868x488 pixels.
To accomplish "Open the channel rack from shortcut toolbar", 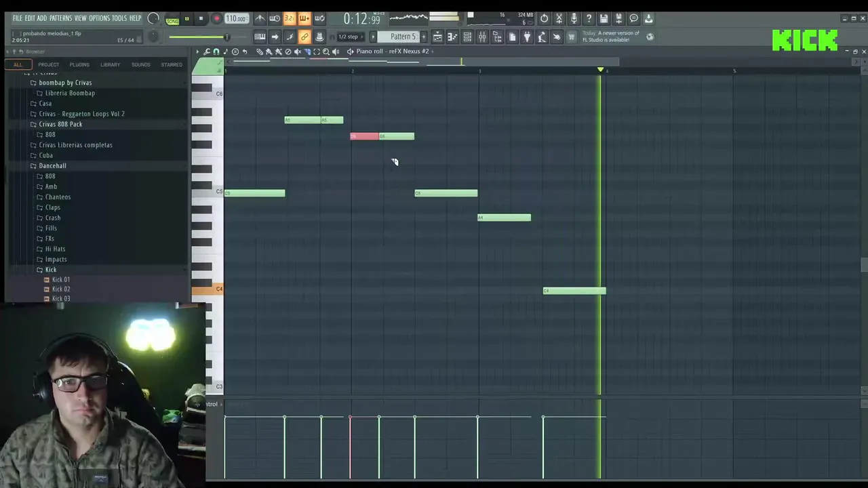I will click(x=468, y=37).
